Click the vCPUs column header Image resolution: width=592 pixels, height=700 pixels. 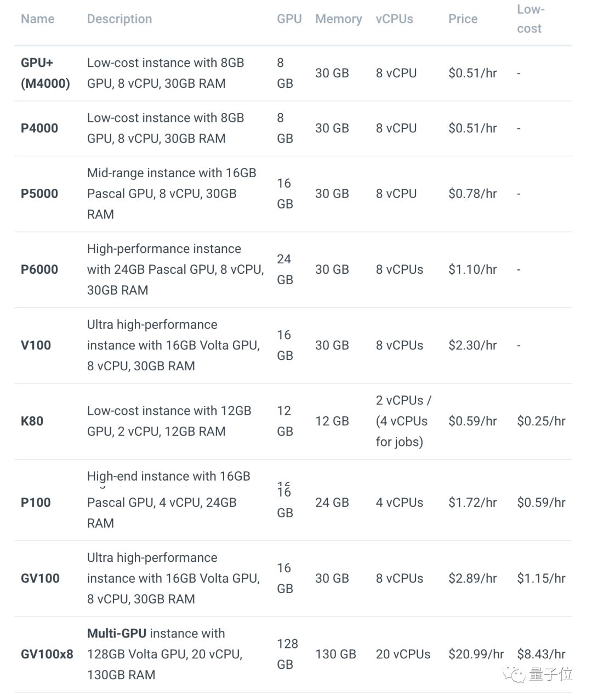pyautogui.click(x=394, y=19)
